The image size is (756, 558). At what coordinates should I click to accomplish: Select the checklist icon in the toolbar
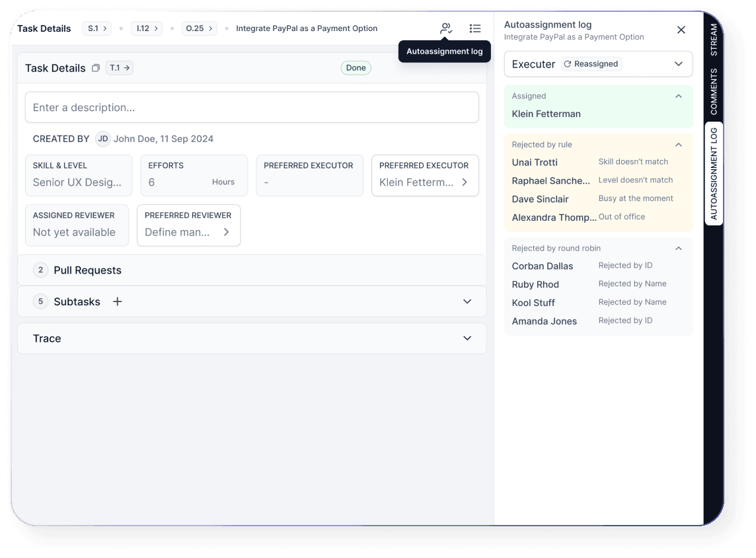click(x=475, y=28)
